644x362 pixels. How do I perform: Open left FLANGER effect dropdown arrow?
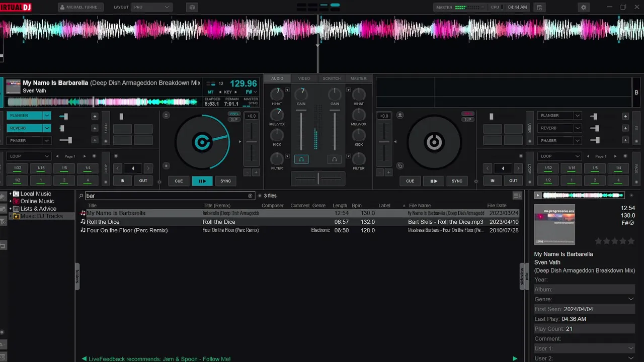point(47,116)
